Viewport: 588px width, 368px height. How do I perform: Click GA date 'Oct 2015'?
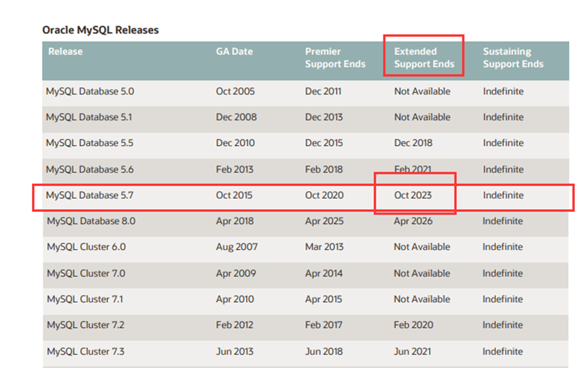(234, 196)
